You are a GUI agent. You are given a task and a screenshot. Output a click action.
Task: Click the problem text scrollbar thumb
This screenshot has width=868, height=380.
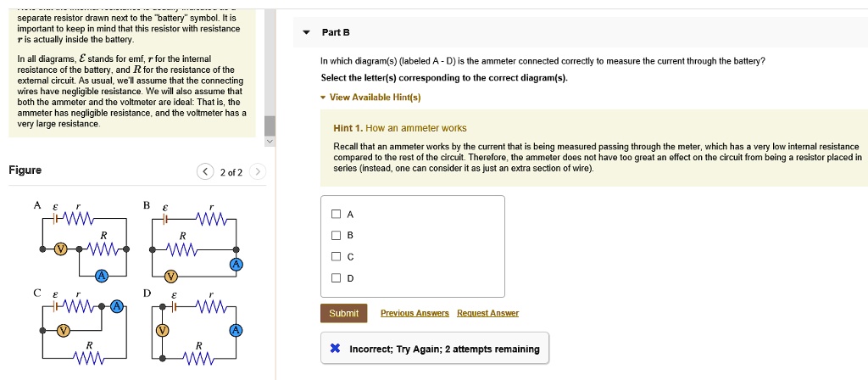pyautogui.click(x=270, y=126)
